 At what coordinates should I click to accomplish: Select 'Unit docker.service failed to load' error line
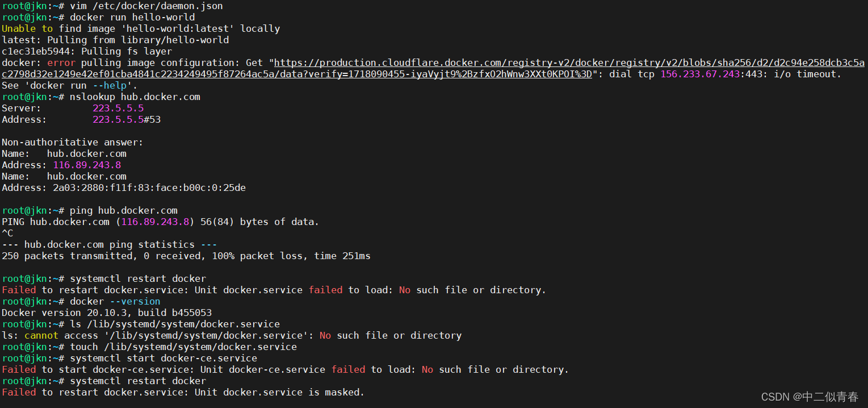pyautogui.click(x=274, y=290)
